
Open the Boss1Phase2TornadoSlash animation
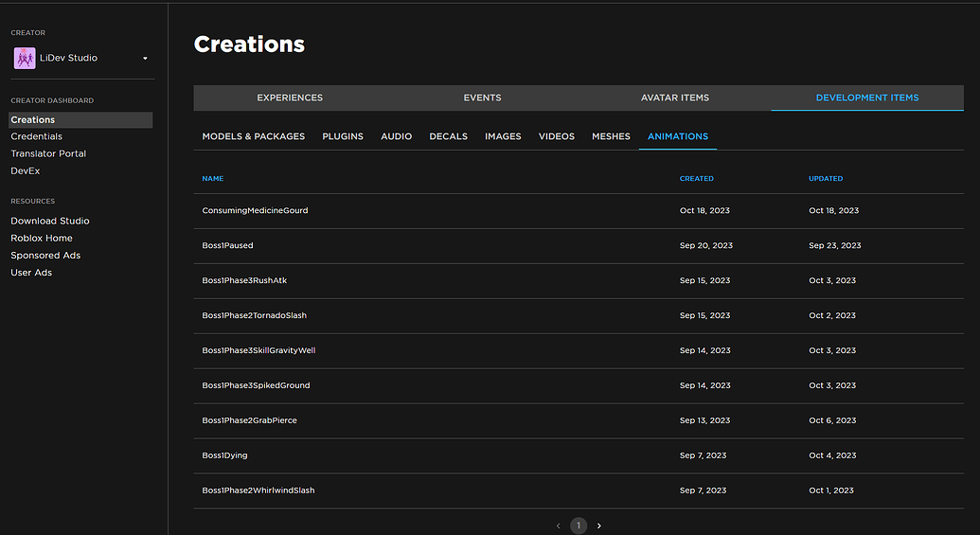click(x=579, y=315)
